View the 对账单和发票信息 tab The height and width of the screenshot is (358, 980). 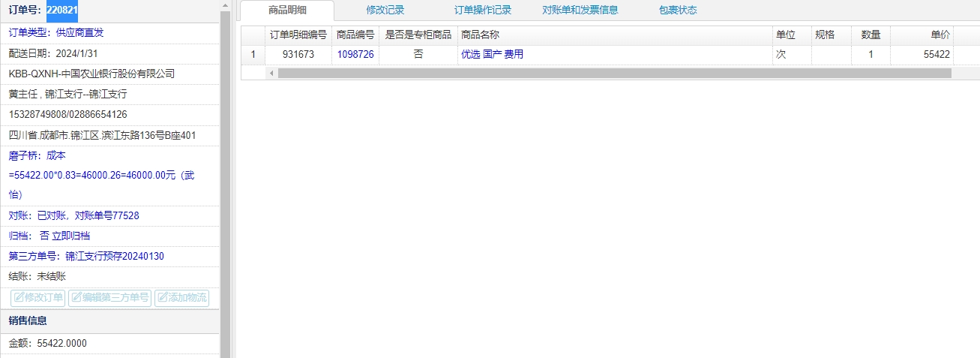[580, 11]
